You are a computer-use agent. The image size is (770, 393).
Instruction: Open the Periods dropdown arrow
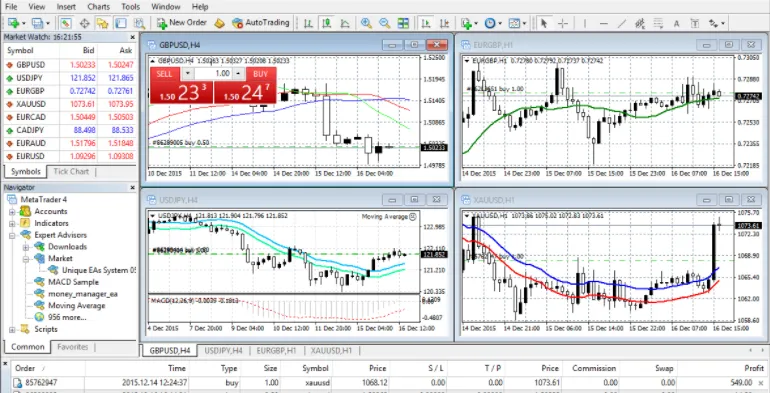point(500,23)
